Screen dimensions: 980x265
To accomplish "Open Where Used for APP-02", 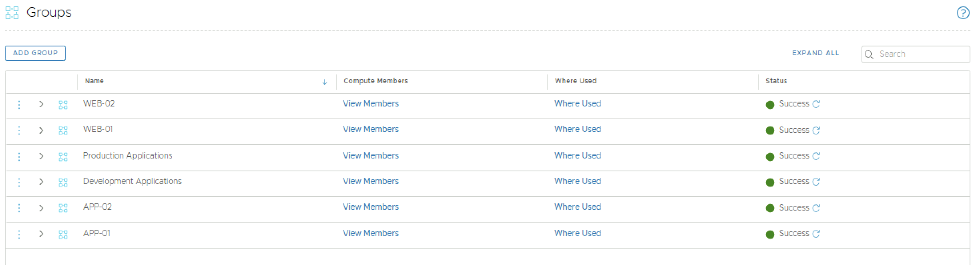I will point(577,207).
